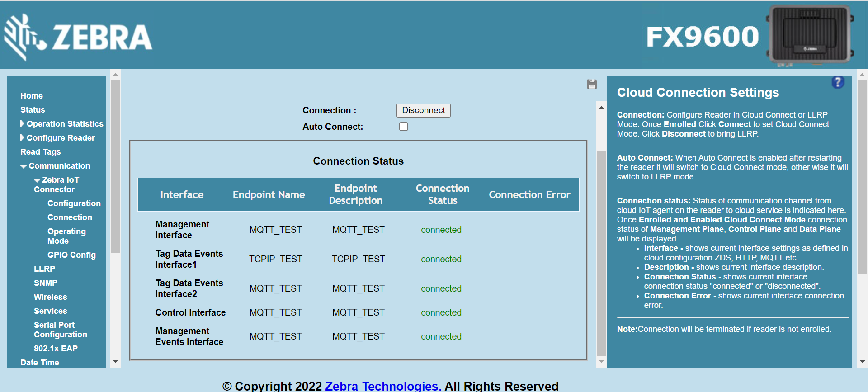
Task: Click the help panel scrollbar thumb
Action: (862, 177)
